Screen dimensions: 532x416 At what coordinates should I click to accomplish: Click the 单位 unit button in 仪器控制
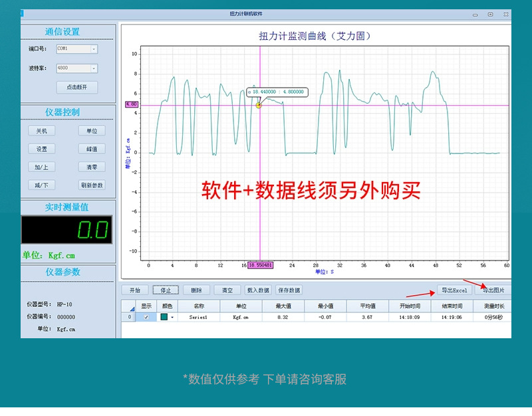tap(92, 131)
